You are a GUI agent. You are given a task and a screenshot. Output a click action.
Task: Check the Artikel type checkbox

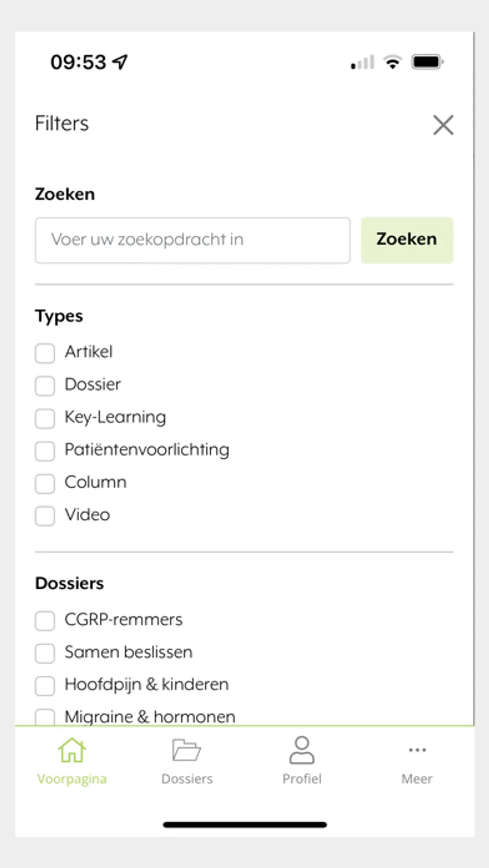click(45, 353)
